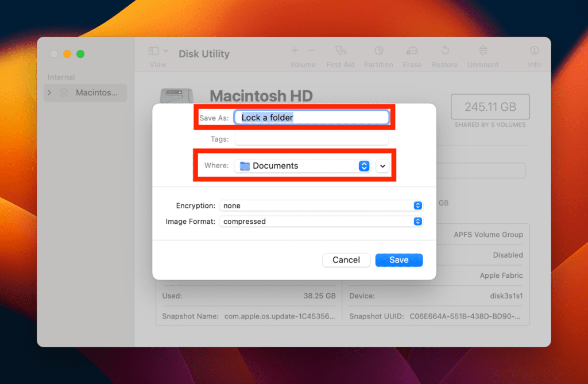
Task: Open the Partition tool
Action: 379,51
